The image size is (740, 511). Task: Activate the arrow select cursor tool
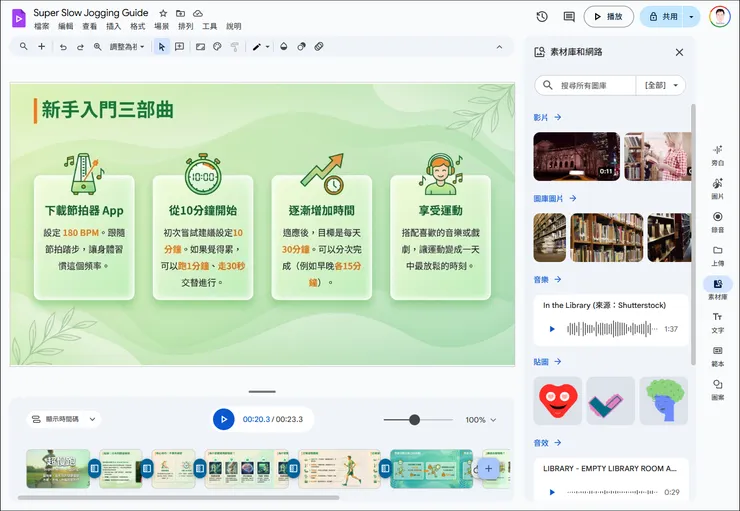click(162, 47)
